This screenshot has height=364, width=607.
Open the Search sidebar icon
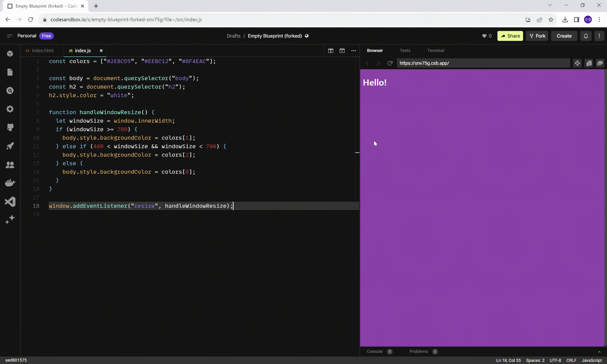(10, 90)
